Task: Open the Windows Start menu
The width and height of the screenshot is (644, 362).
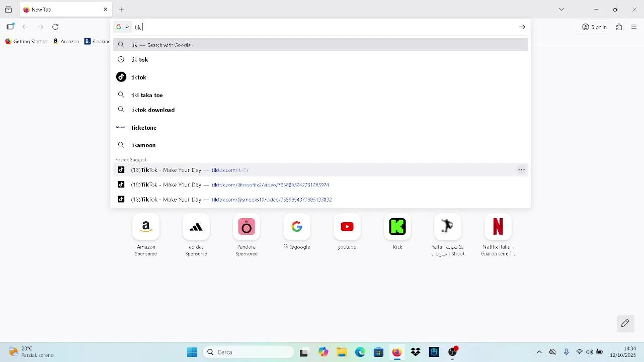Action: tap(192, 352)
